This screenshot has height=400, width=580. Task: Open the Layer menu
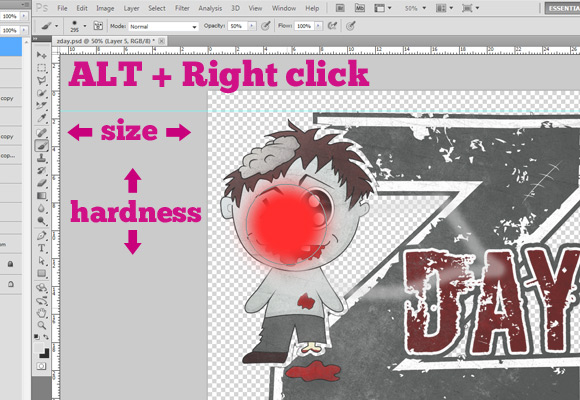[x=131, y=8]
